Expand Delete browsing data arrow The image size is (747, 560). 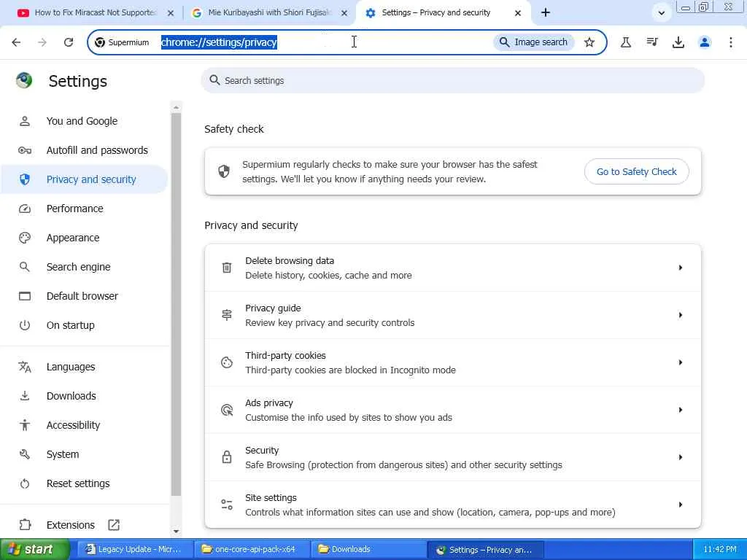click(x=681, y=268)
